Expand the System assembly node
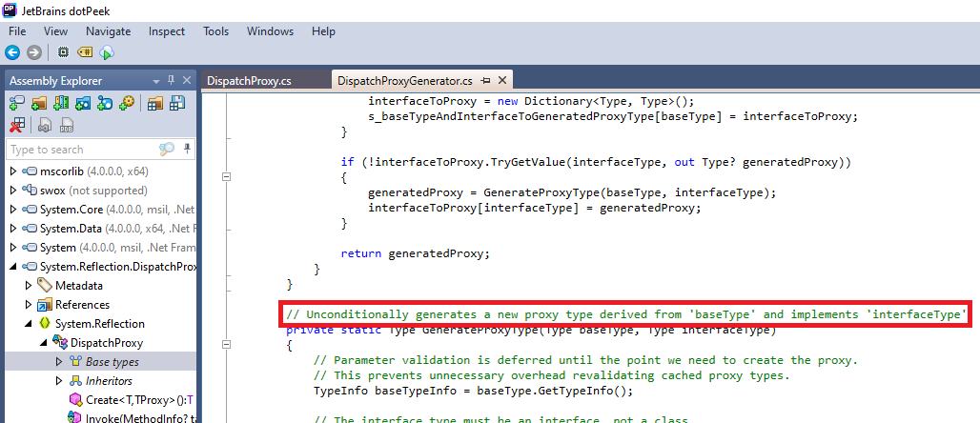Image resolution: width=980 pixels, height=423 pixels. tap(13, 248)
